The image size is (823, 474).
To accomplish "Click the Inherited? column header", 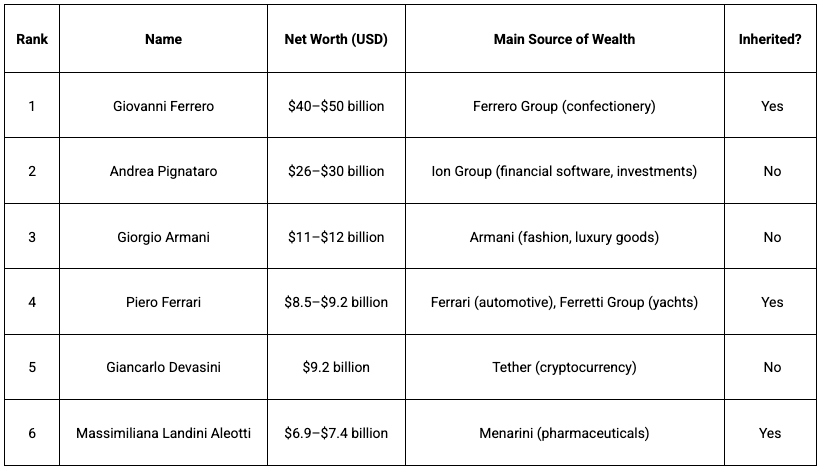I will point(771,40).
